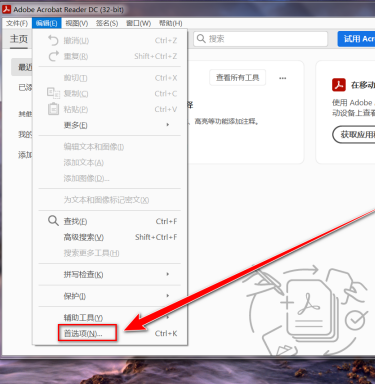Click the redo arrow icon
The height and width of the screenshot is (384, 375).
point(54,56)
